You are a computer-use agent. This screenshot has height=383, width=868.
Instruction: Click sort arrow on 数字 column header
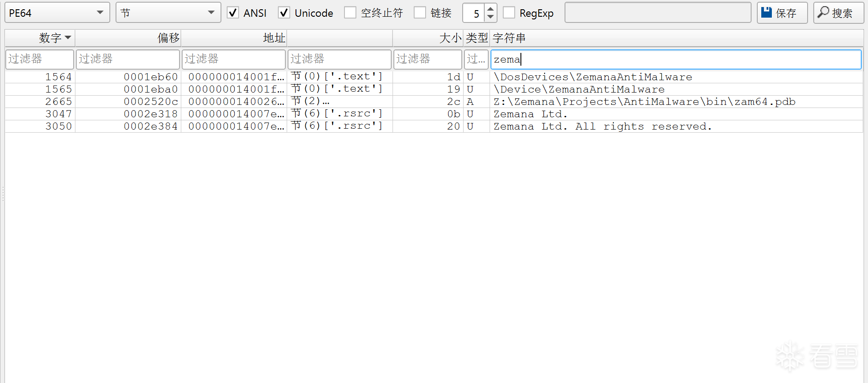[68, 37]
